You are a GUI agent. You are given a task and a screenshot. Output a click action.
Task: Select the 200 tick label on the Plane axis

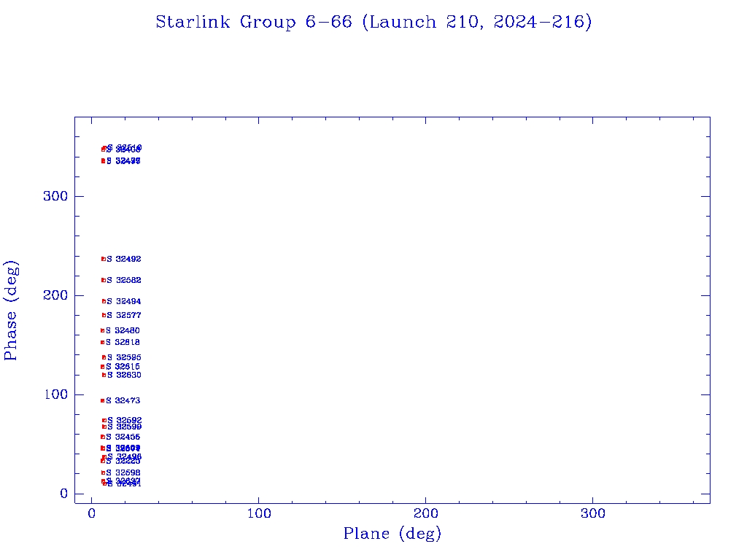[x=425, y=514]
